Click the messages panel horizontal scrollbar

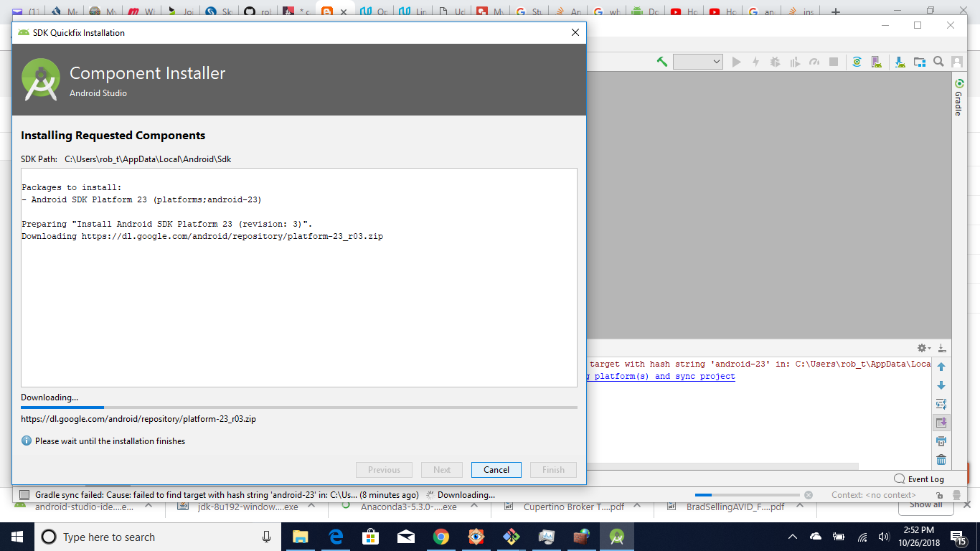722,466
